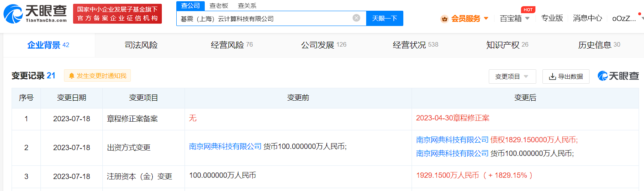Open the 司法风险 tab
644x191 pixels.
tap(141, 45)
